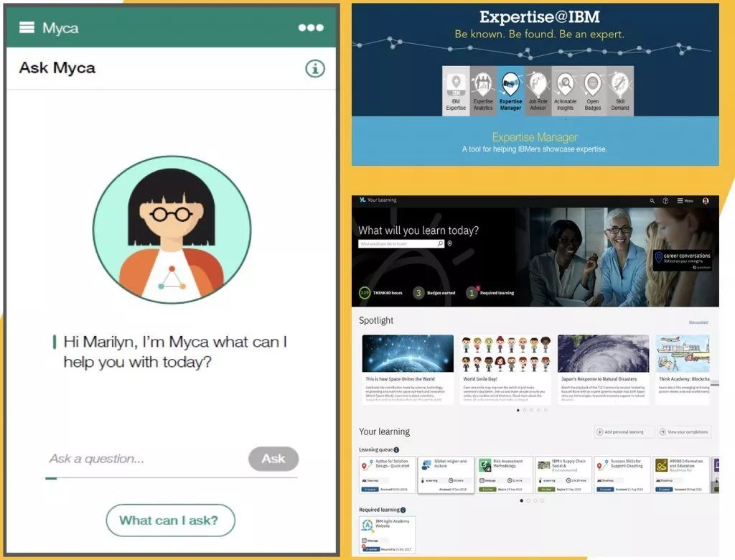Click the 'What can I ask?' button
735x560 pixels.
(170, 520)
